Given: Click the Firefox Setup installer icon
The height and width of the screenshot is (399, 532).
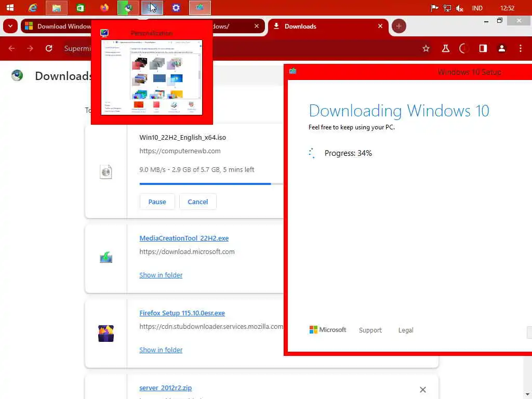Looking at the screenshot, I should click(x=106, y=333).
